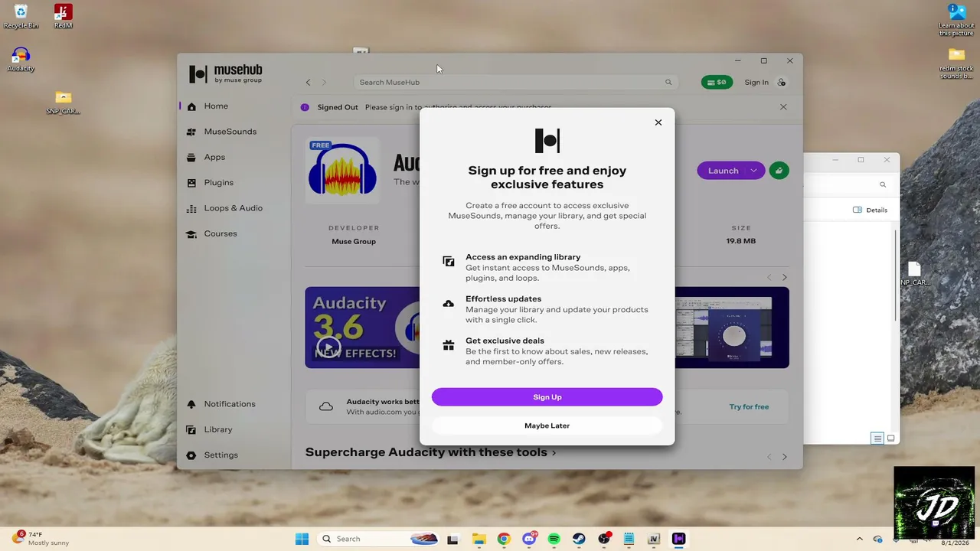The width and height of the screenshot is (980, 551).
Task: Click the purple info icon on Signed Out banner
Action: coord(305,107)
